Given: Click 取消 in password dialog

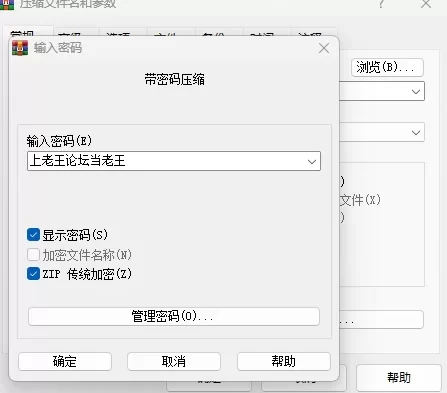Looking at the screenshot, I should [174, 361].
